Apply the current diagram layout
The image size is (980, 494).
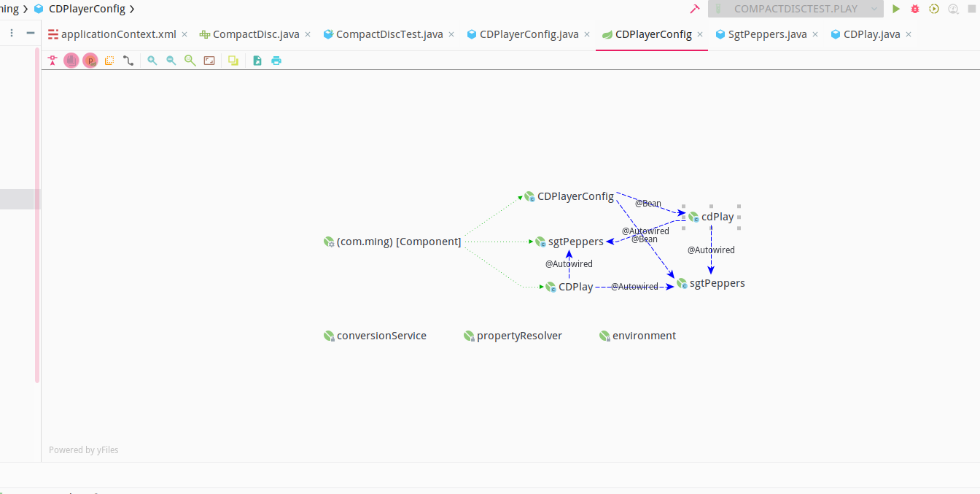pos(233,61)
